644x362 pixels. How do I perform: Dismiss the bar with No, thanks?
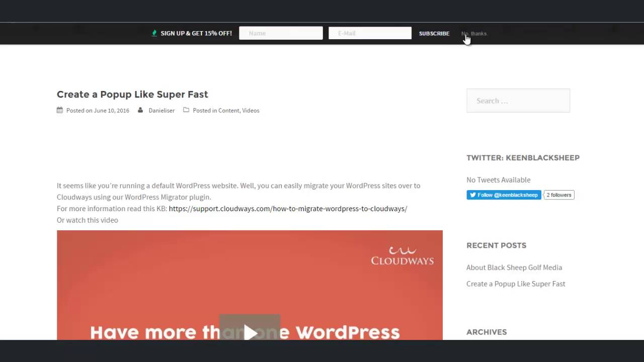474,34
